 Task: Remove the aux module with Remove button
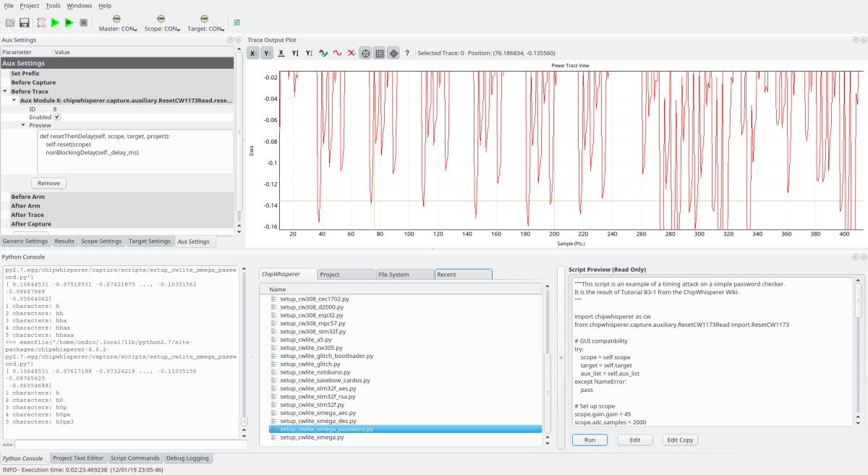[x=48, y=183]
